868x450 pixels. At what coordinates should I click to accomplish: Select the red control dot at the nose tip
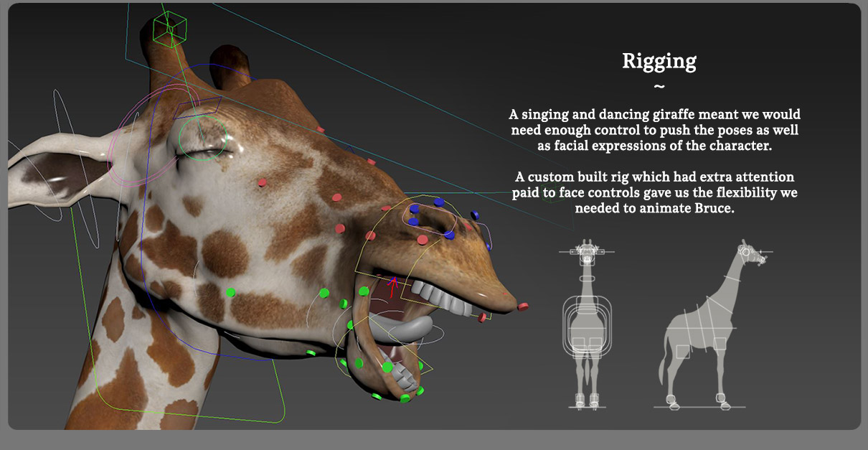[x=522, y=306]
